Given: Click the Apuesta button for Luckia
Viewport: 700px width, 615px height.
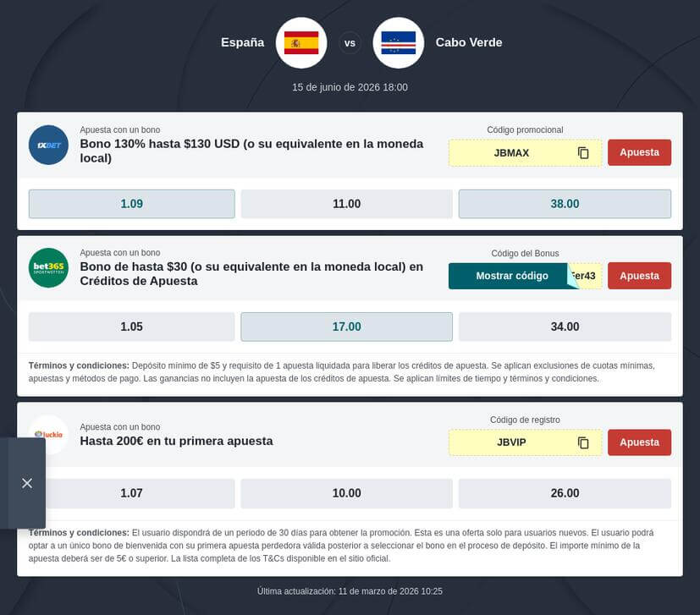Looking at the screenshot, I should (x=639, y=442).
